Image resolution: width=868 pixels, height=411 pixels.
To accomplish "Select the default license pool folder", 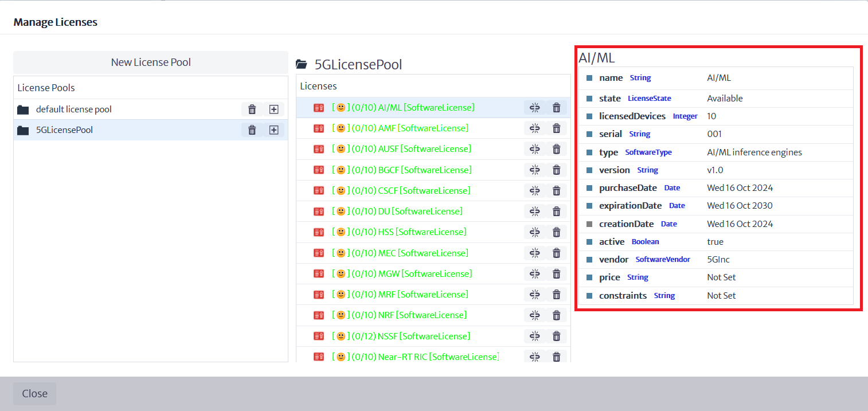I will click(x=73, y=109).
